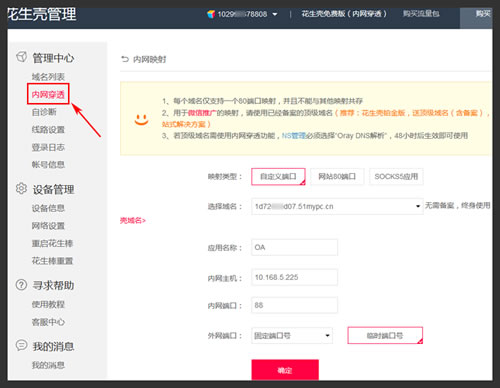Click the 管理中心 section heading
500x388 pixels.
53,58
